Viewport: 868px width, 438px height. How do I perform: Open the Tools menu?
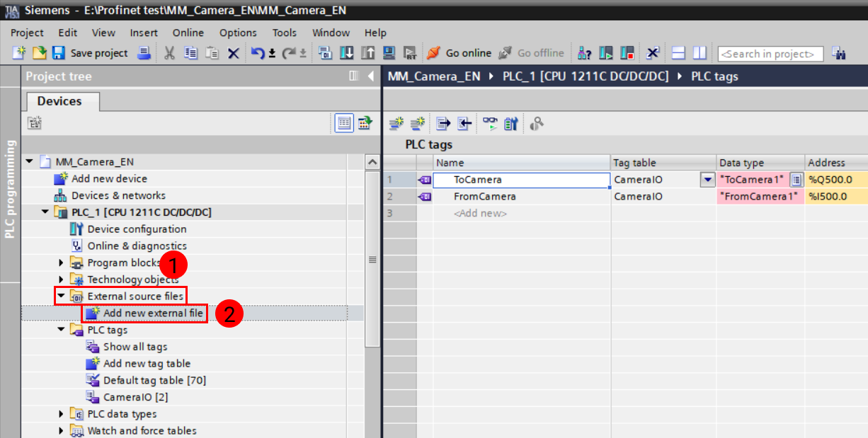pos(285,33)
